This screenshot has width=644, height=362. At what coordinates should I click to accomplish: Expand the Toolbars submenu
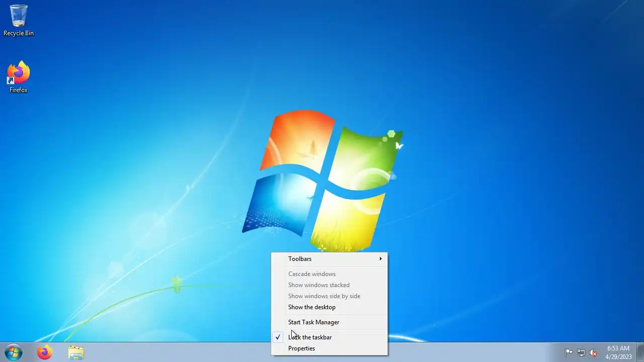coord(330,259)
